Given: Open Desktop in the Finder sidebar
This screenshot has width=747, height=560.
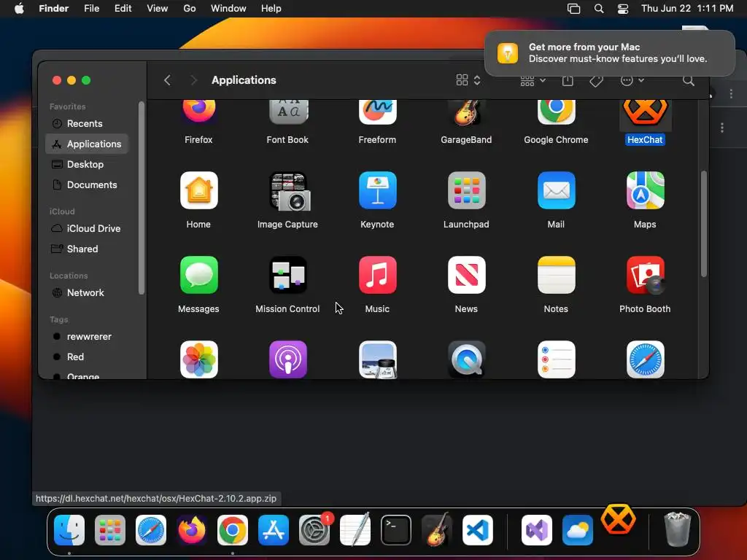Looking at the screenshot, I should pyautogui.click(x=87, y=164).
